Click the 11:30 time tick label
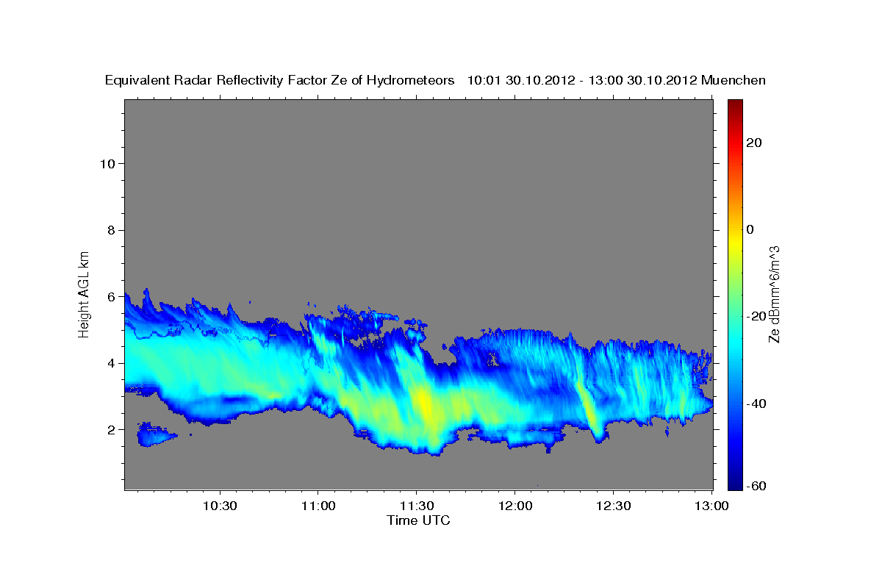The height and width of the screenshot is (588, 882). (x=416, y=506)
